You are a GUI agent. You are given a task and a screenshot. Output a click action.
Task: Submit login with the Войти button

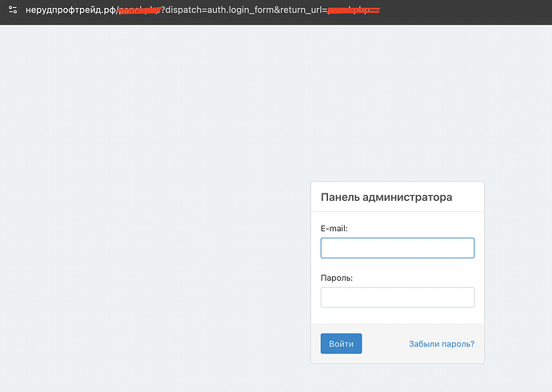point(341,343)
